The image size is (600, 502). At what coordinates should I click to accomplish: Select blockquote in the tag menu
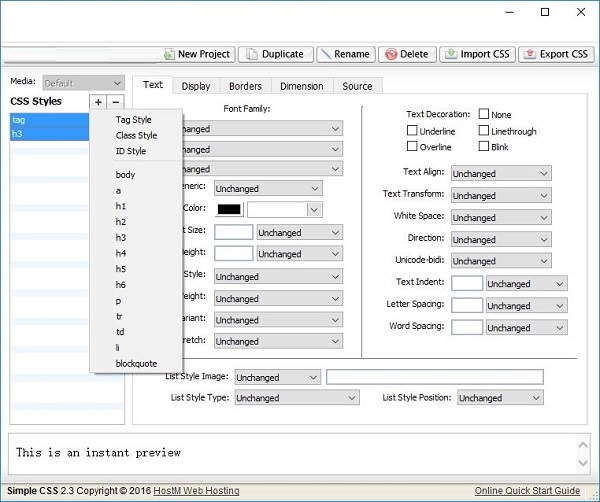[136, 363]
